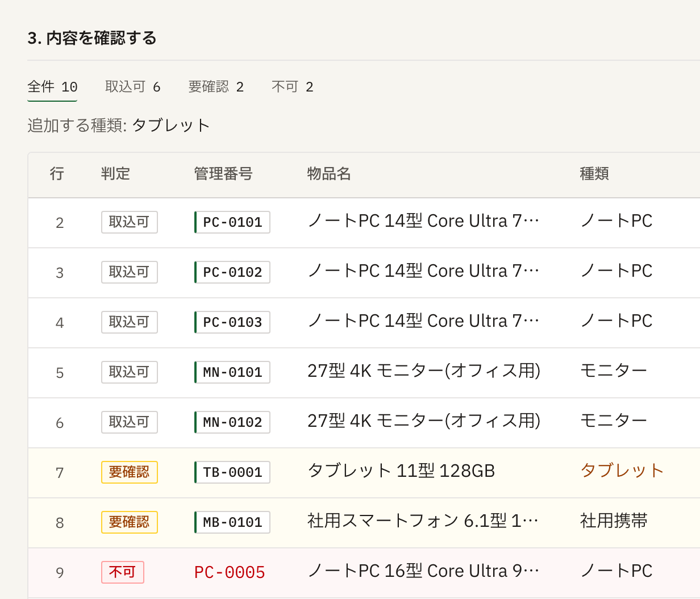Click the 取込可 badge for MN-0102
Viewport: 700px width, 599px height.
[x=130, y=422]
